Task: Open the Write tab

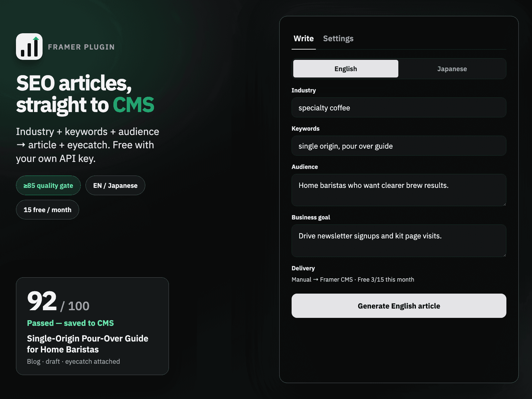Action: 304,39
